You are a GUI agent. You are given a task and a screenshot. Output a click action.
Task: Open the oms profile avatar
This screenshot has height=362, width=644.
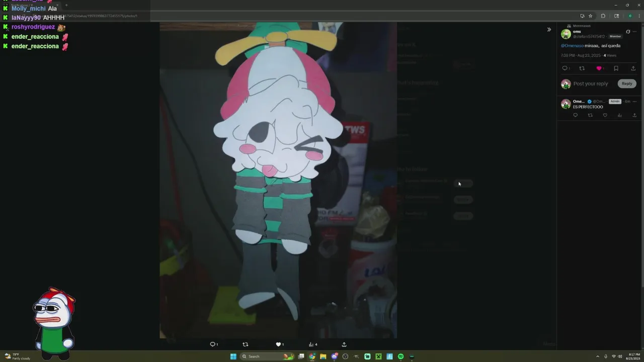point(566,34)
